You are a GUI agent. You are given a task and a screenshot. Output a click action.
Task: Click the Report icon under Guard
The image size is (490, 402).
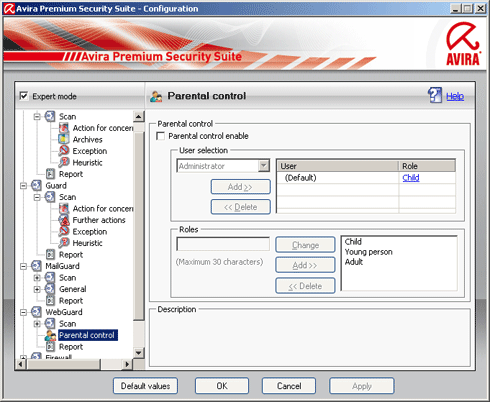50,254
